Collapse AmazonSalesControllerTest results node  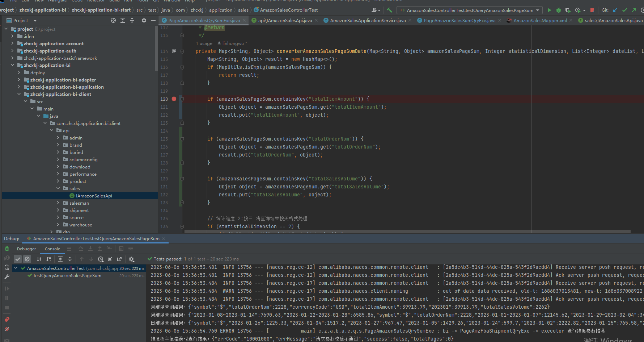(x=16, y=268)
